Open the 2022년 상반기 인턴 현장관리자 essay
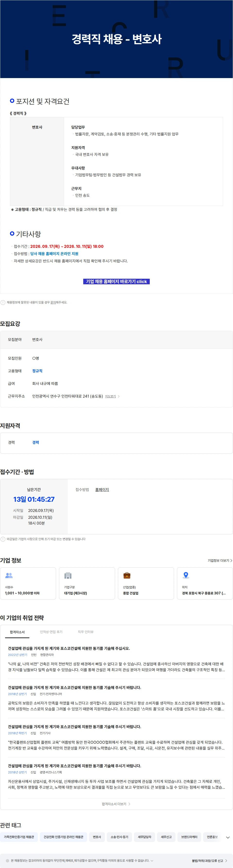This screenshot has height=868, width=233. point(116,659)
